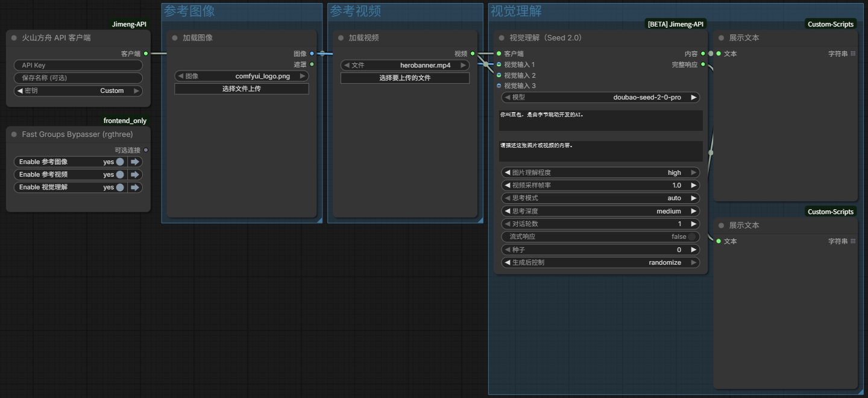Click the Jimeng-API badge above the API client node
The image size is (868, 398).
coord(129,24)
